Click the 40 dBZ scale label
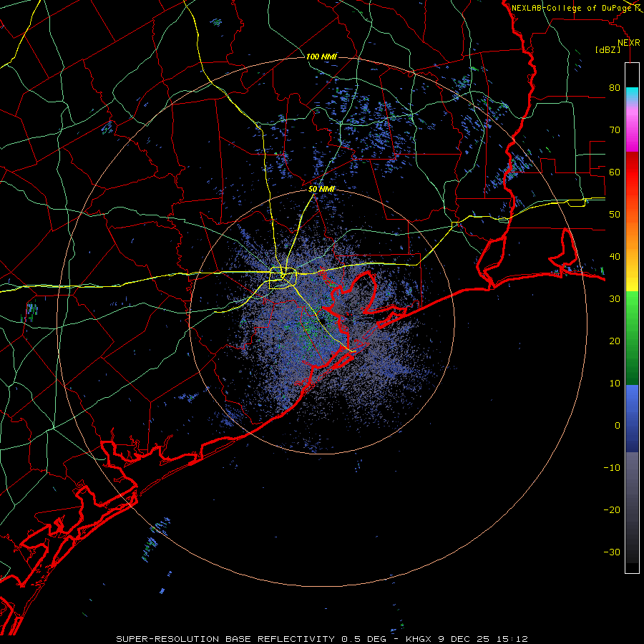 click(x=615, y=257)
